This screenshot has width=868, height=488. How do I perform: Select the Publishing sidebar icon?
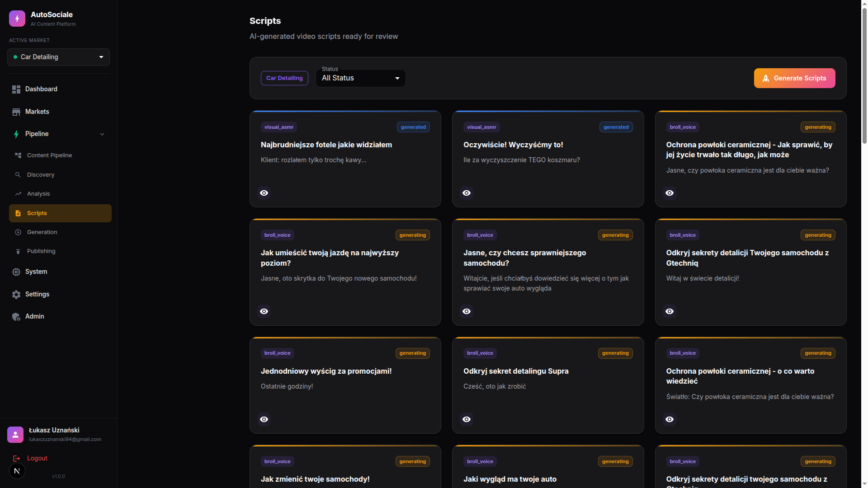[18, 251]
